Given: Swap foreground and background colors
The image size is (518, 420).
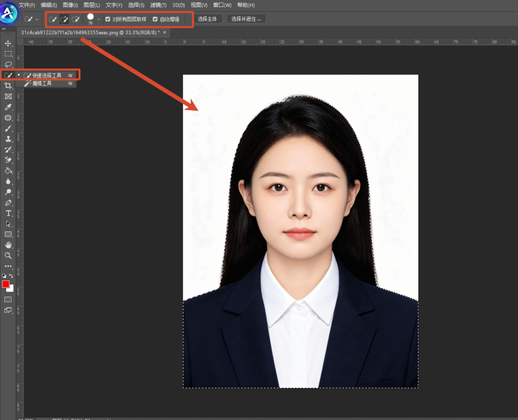Looking at the screenshot, I should (11, 276).
